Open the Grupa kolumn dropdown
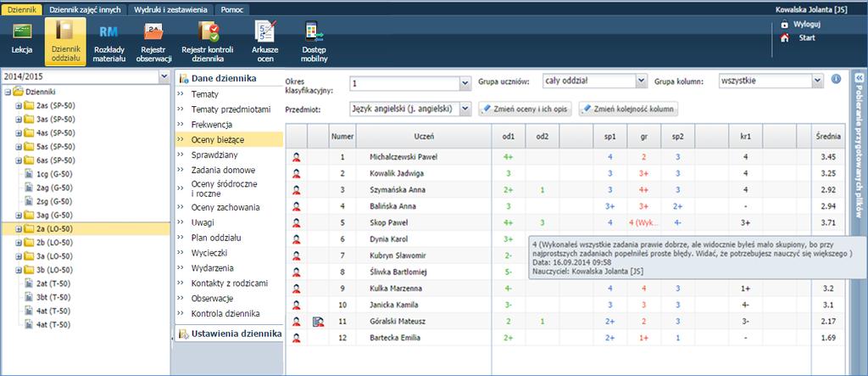Screen dimensions: 868x376 818,81
